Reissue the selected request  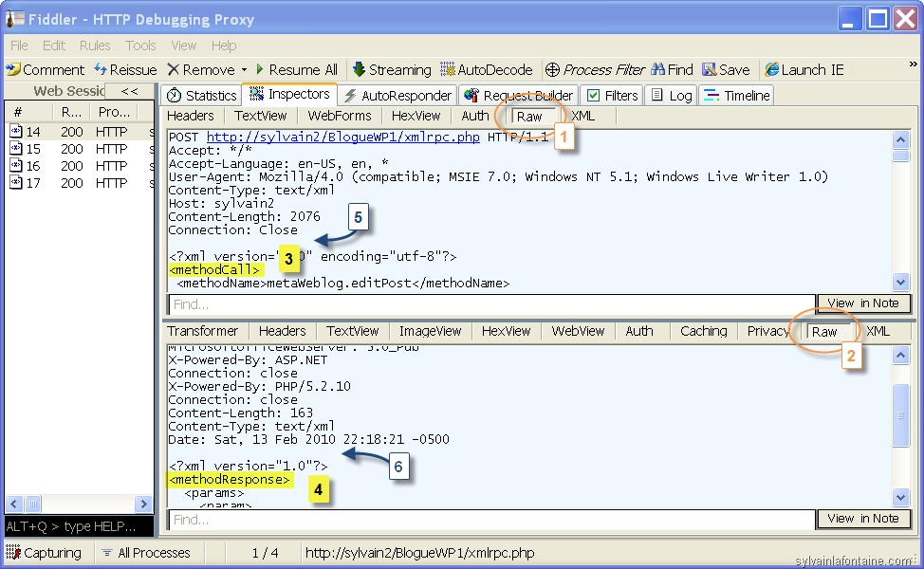[x=125, y=70]
